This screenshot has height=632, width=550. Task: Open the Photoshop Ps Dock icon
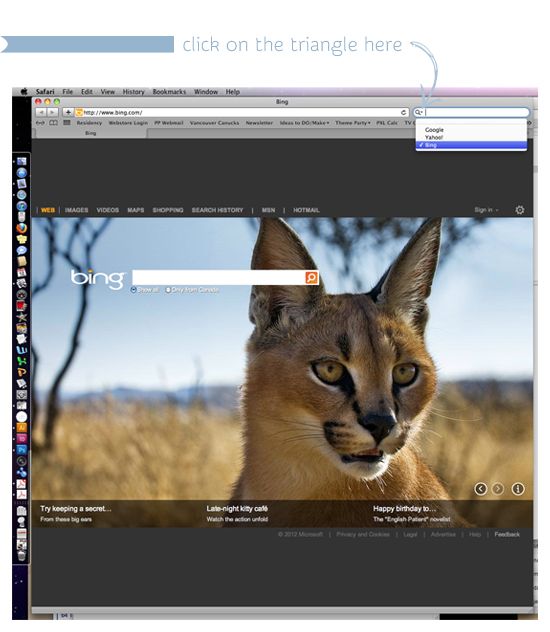pyautogui.click(x=22, y=449)
